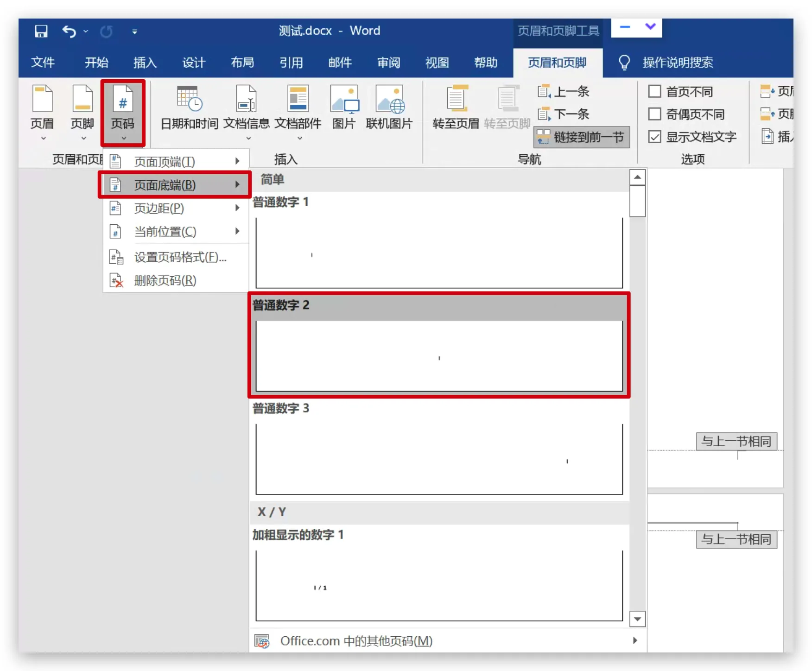The image size is (812, 671).
Task: Open the Header (页眉) gallery
Action: pyautogui.click(x=42, y=112)
